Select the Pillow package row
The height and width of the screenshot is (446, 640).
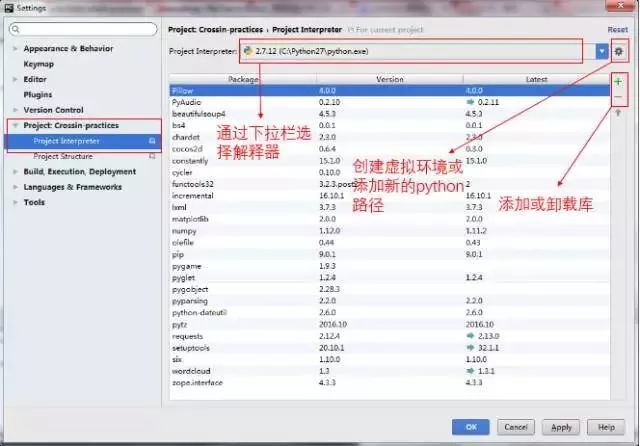(390, 91)
